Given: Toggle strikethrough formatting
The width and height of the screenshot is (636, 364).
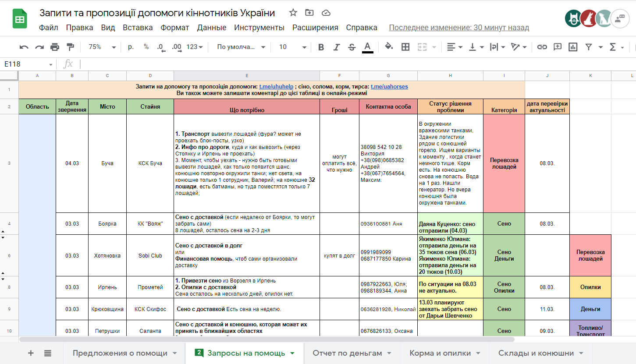Looking at the screenshot, I should pyautogui.click(x=352, y=47).
